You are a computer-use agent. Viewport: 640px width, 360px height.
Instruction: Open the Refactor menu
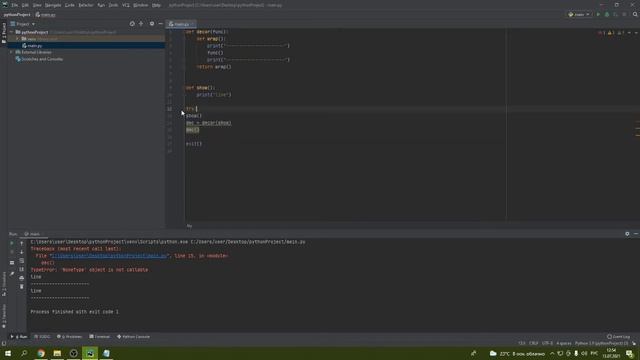(x=86, y=5)
